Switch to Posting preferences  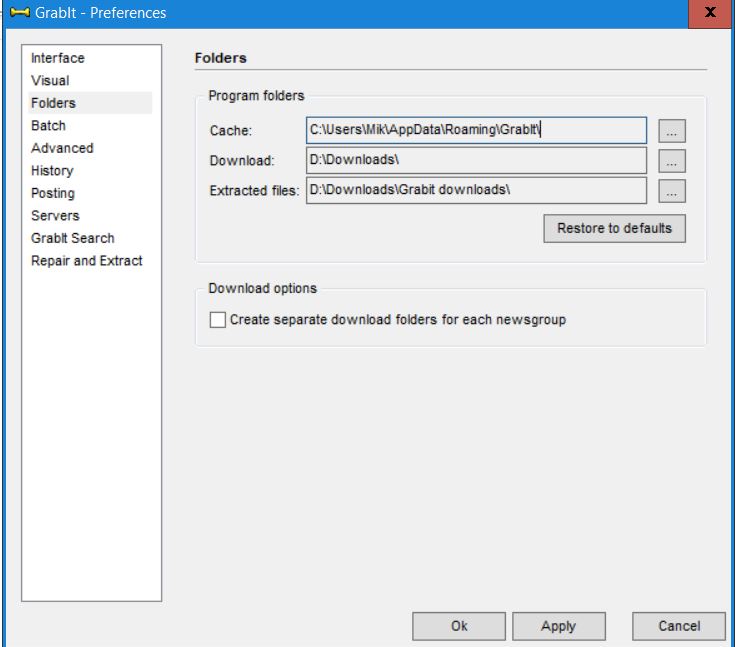coord(53,193)
